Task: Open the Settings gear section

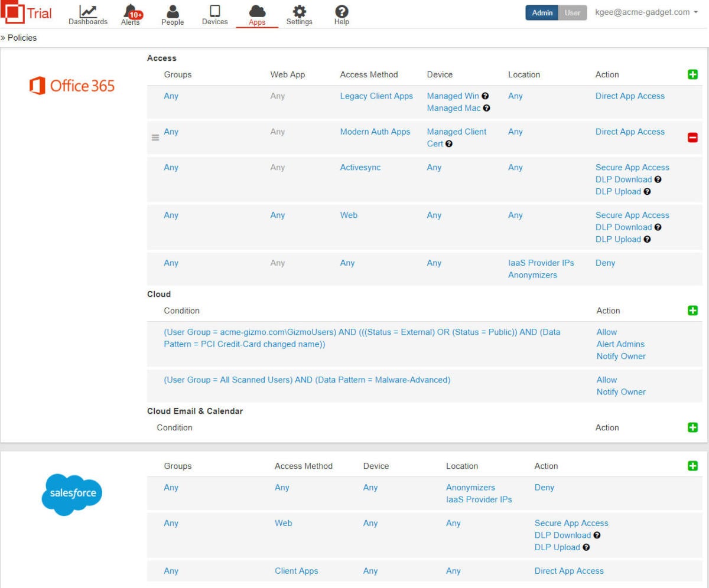Action: (x=299, y=15)
